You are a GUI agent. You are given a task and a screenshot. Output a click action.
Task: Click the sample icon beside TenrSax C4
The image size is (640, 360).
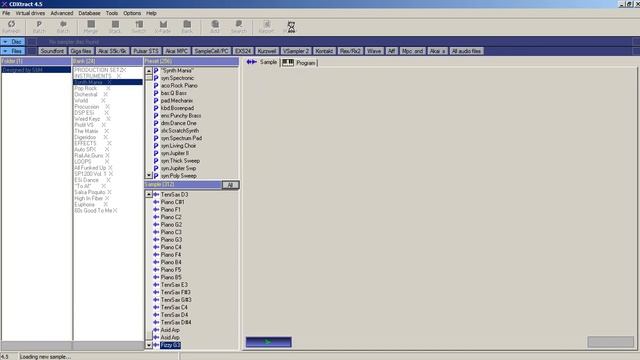[x=156, y=307]
